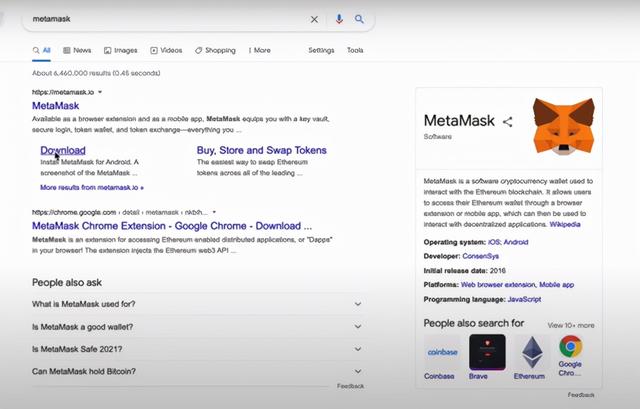The image size is (640, 409).
Task: Switch to the Videos tab
Action: click(x=166, y=50)
